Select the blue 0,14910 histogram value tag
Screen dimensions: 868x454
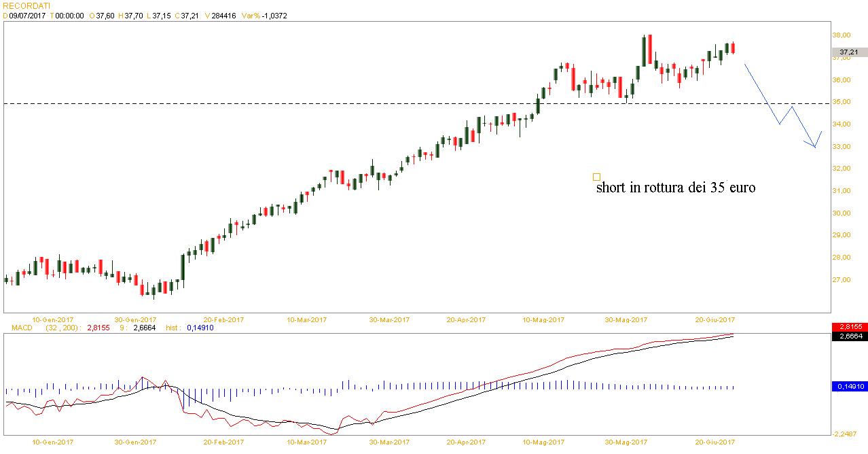pyautogui.click(x=848, y=386)
